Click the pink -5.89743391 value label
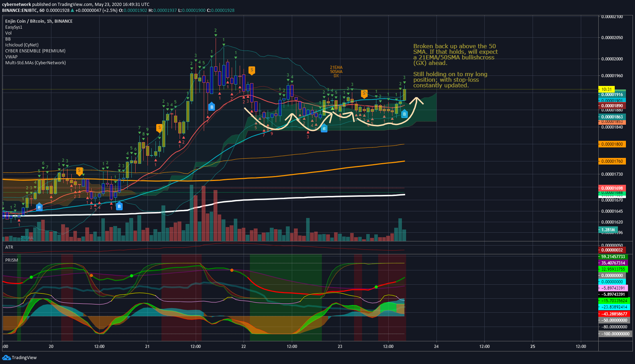635x364 pixels. pos(613,288)
